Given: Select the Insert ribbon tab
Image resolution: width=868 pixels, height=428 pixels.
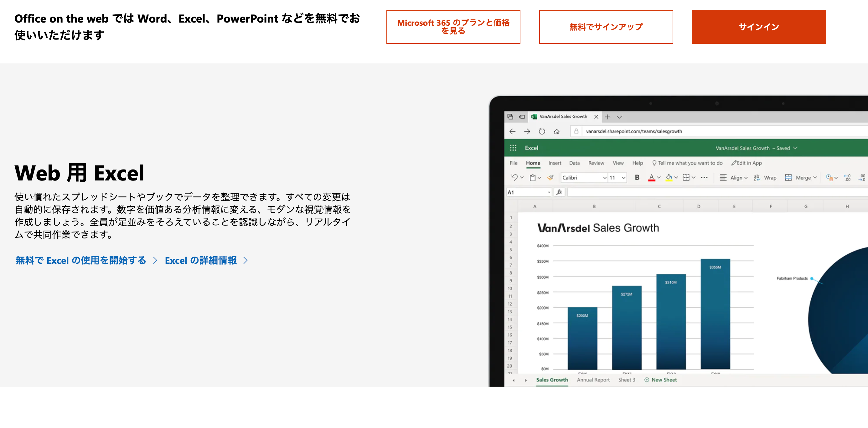Looking at the screenshot, I should pyautogui.click(x=555, y=163).
